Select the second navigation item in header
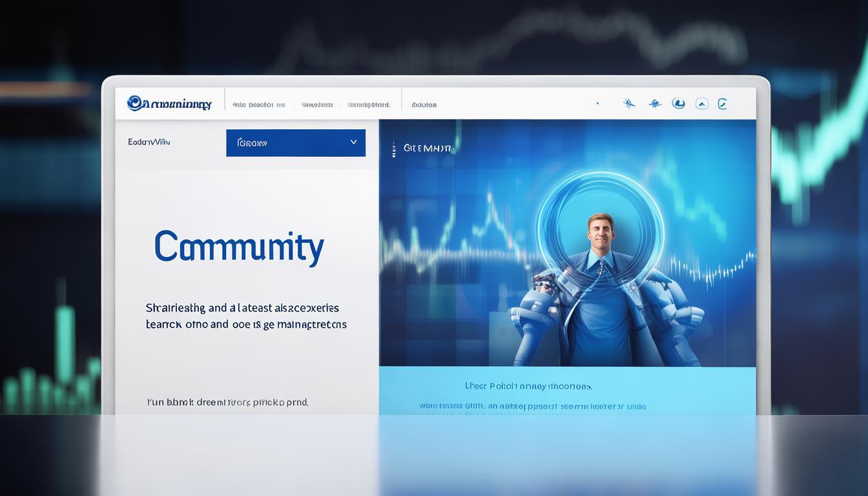868x496 pixels. (x=317, y=105)
